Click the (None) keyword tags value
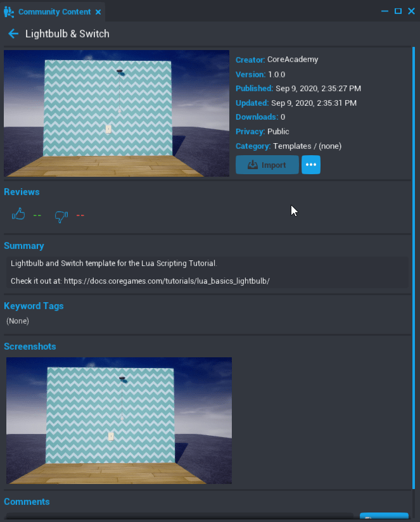Viewport: 420px width, 522px height. point(18,321)
